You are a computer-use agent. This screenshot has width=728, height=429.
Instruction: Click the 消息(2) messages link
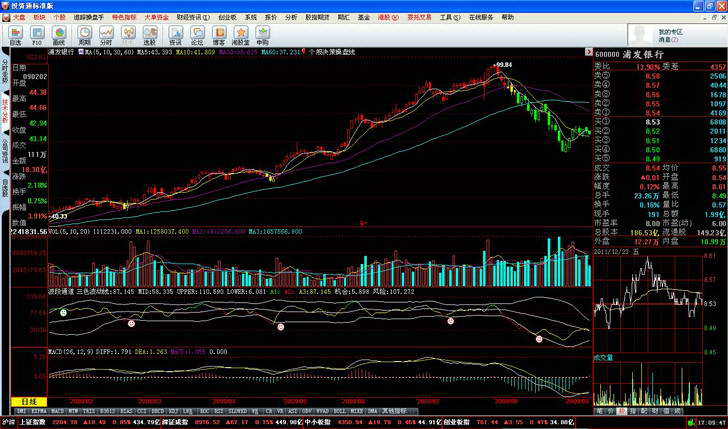click(x=668, y=40)
